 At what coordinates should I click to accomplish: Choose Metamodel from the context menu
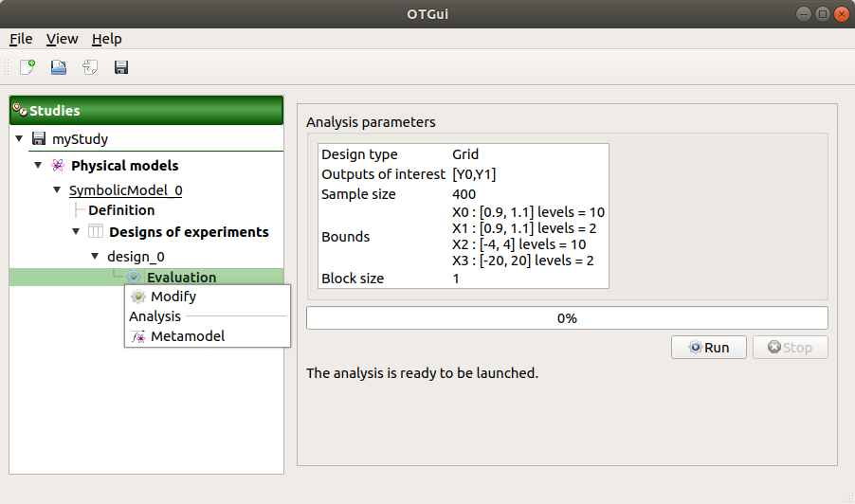pyautogui.click(x=187, y=336)
